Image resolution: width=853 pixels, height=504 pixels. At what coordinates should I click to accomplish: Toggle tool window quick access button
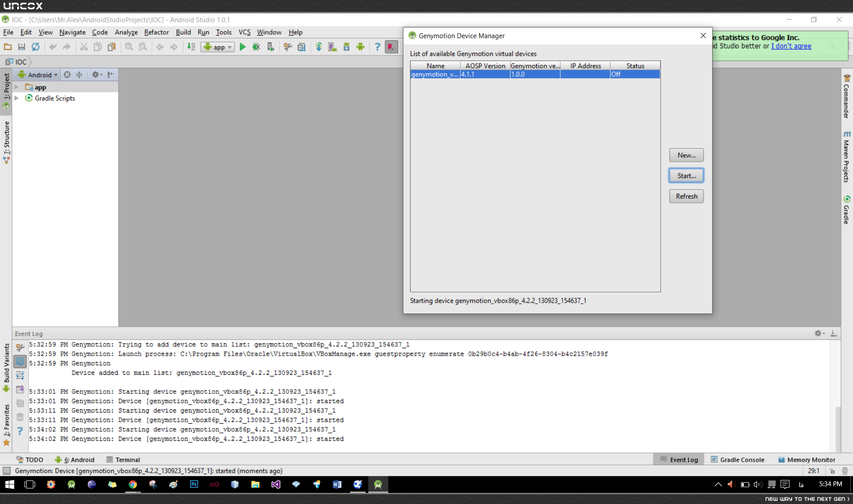click(7, 471)
